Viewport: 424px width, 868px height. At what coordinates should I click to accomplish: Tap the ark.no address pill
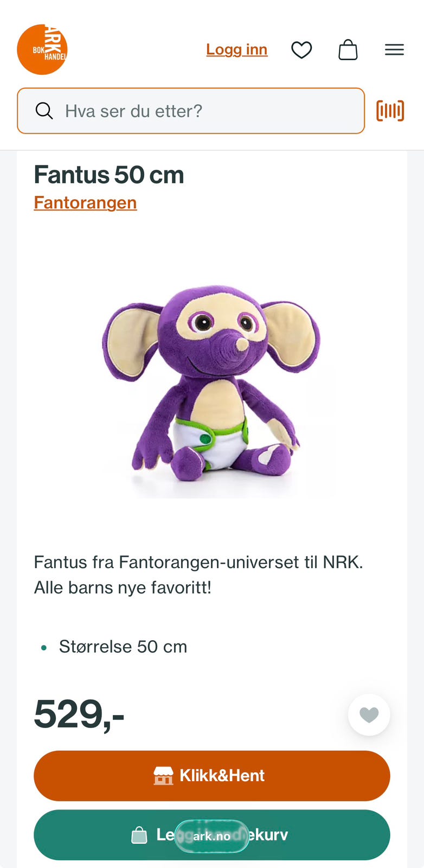pos(212,836)
